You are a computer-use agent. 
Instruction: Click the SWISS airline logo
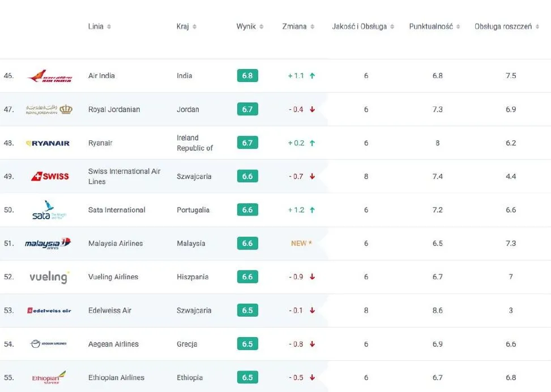click(x=50, y=176)
